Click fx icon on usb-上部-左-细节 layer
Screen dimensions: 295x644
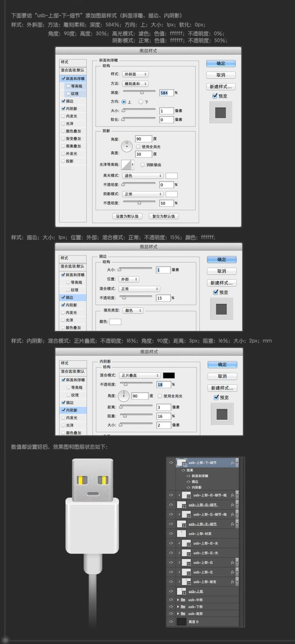[232, 524]
